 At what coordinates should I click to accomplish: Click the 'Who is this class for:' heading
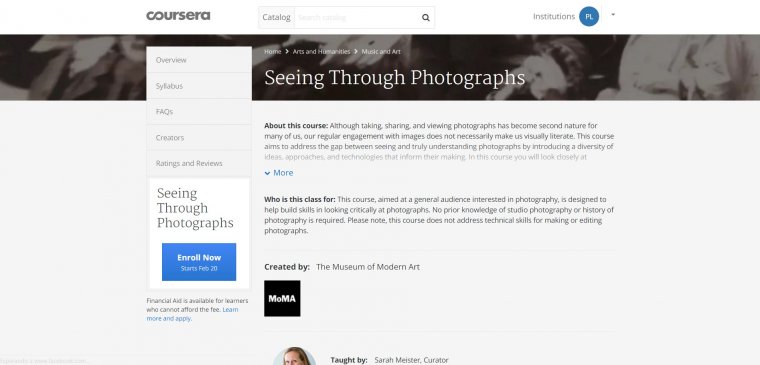(x=300, y=199)
